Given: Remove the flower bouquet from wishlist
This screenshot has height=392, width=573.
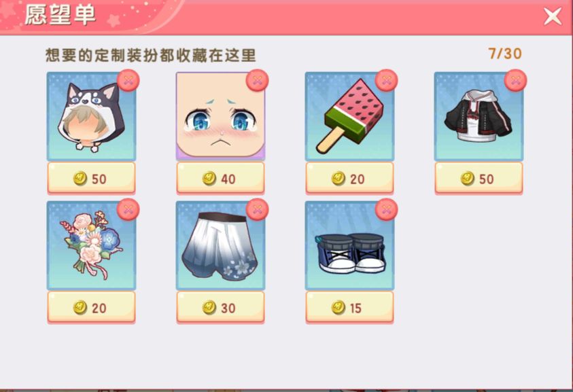Looking at the screenshot, I should point(128,210).
